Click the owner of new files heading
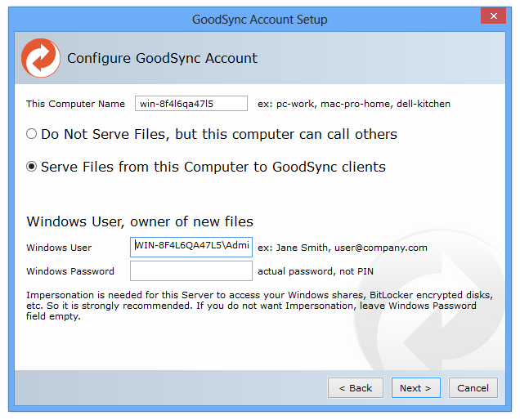 140,221
